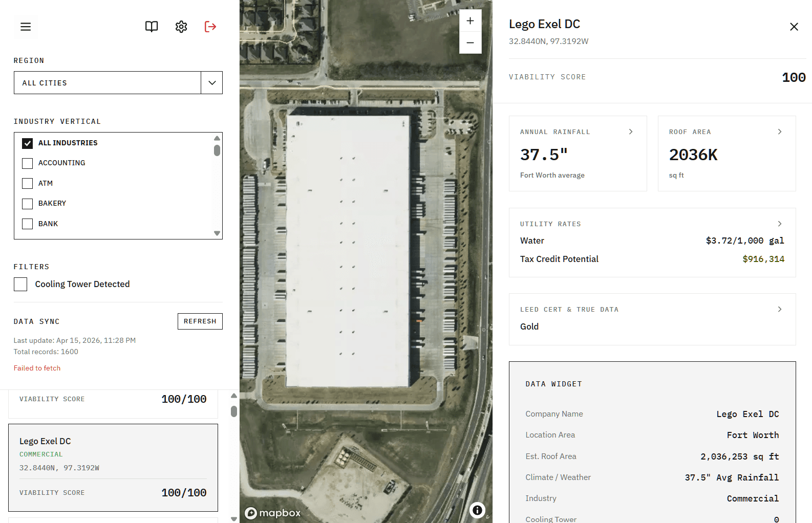Click the red logout icon
The image size is (812, 523).
click(210, 27)
